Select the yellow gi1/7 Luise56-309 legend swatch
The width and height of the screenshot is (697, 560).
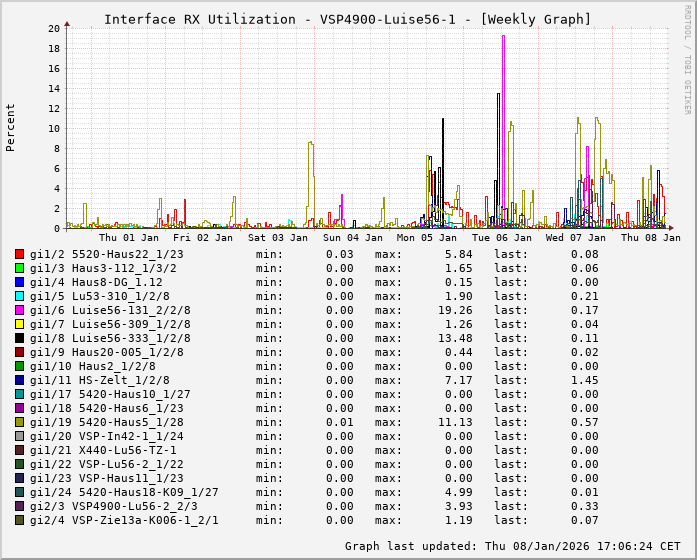click(x=20, y=324)
